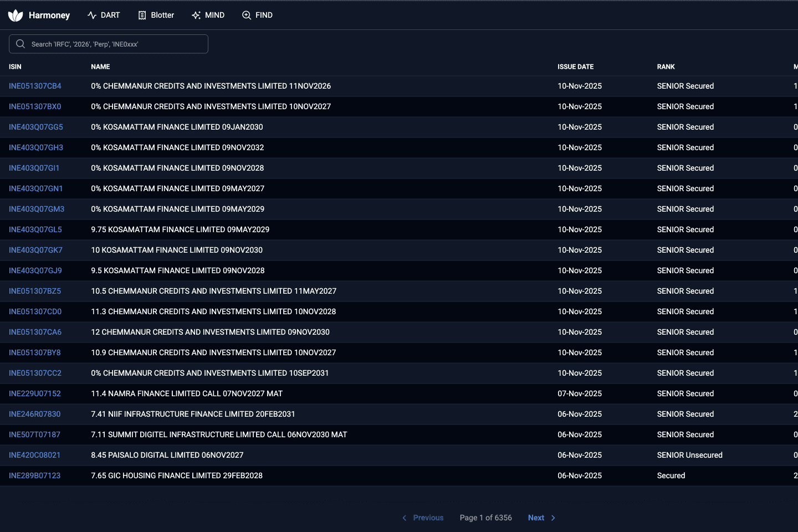798x532 pixels.
Task: Select '11.3 CHEMMANUR CREDITS AND INVESTMENTS LIMITED 10NOV2028'
Action: click(x=213, y=311)
